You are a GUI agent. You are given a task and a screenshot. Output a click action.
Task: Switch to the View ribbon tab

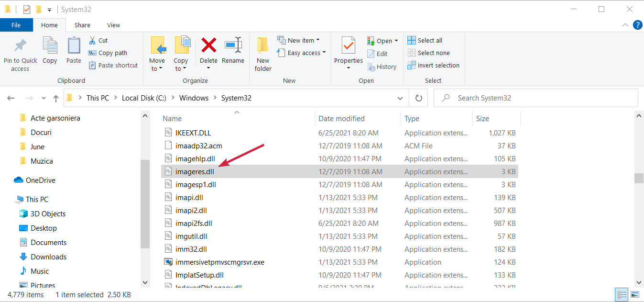pos(114,25)
